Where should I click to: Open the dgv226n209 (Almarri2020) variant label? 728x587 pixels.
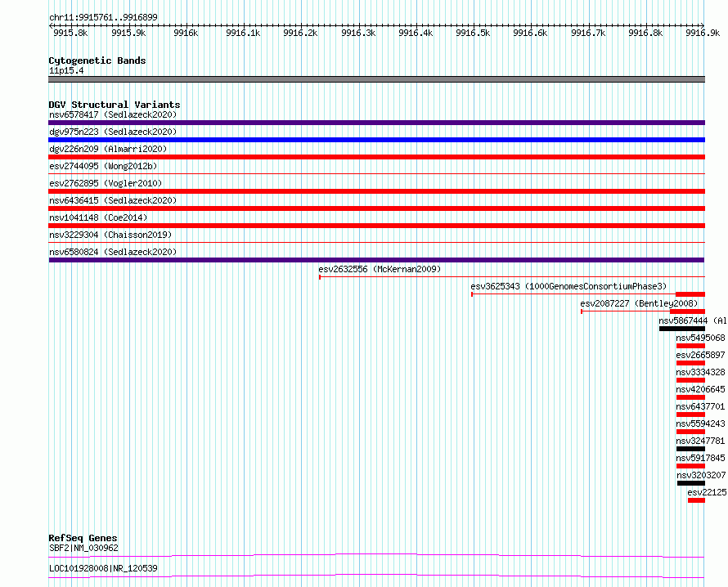pyautogui.click(x=108, y=149)
